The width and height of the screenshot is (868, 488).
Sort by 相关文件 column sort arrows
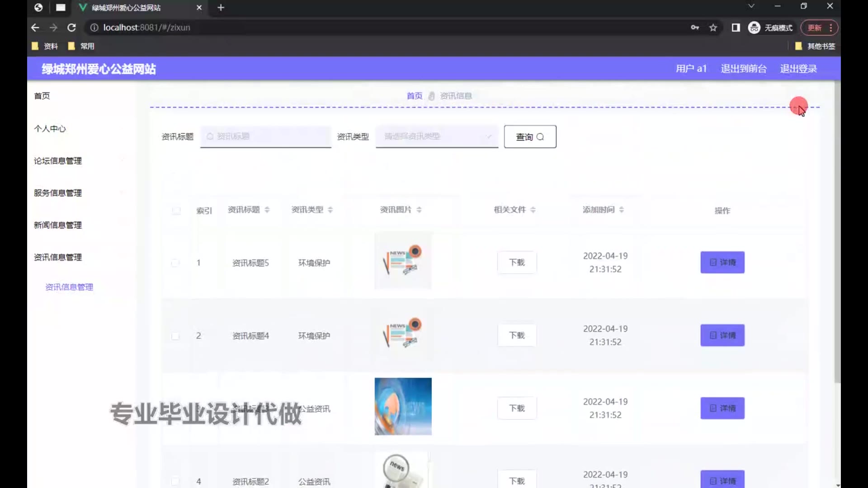(x=533, y=210)
